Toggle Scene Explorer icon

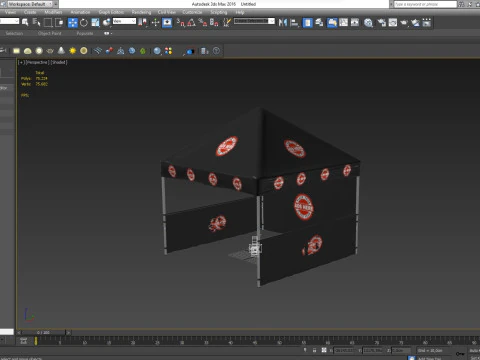308,22
